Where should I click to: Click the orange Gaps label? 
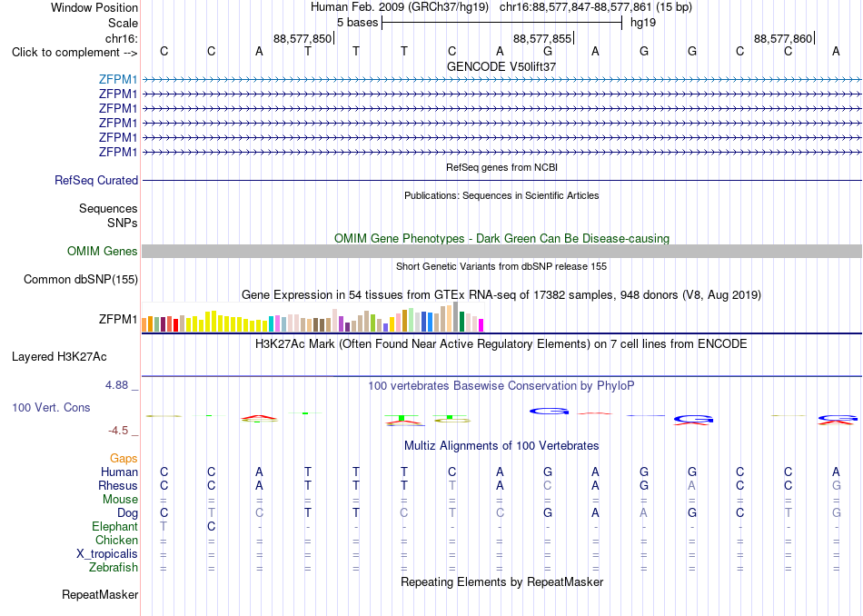tap(124, 459)
